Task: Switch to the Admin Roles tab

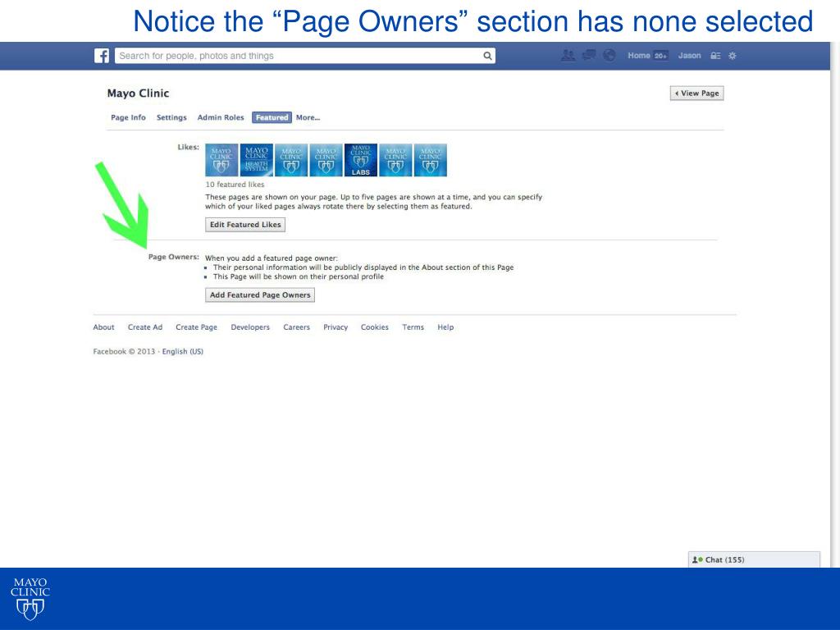Action: tap(221, 117)
